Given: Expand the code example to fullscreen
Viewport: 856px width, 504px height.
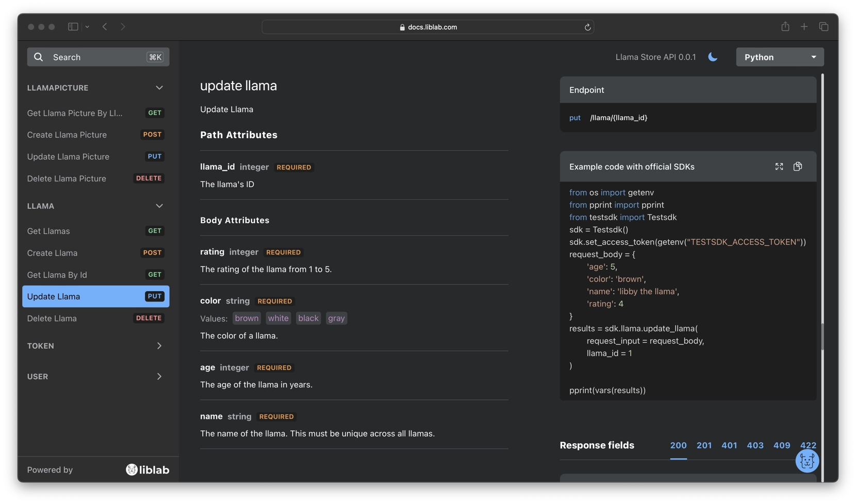Looking at the screenshot, I should click(x=779, y=166).
